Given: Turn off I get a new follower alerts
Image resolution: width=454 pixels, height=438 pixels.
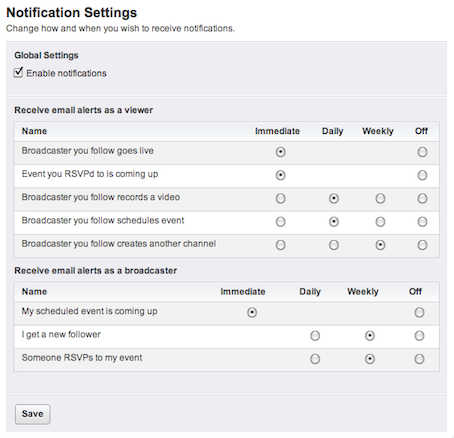Looking at the screenshot, I should [419, 336].
